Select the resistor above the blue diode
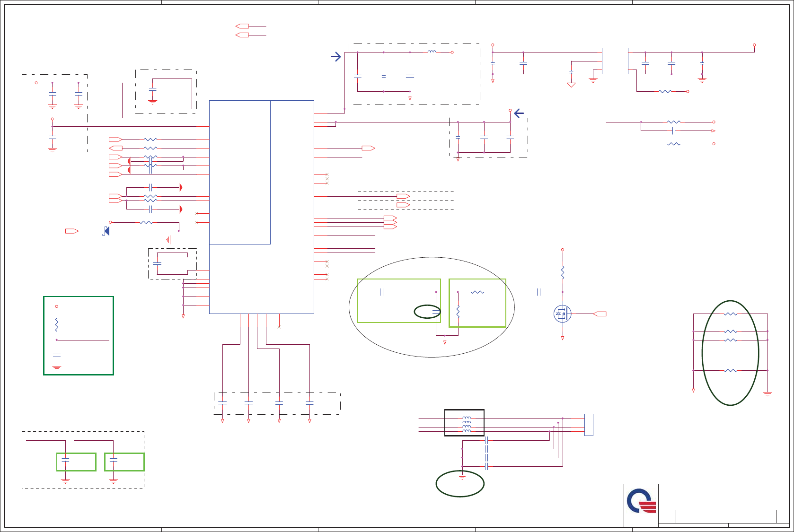Image resolution: width=794 pixels, height=532 pixels. pos(147,222)
